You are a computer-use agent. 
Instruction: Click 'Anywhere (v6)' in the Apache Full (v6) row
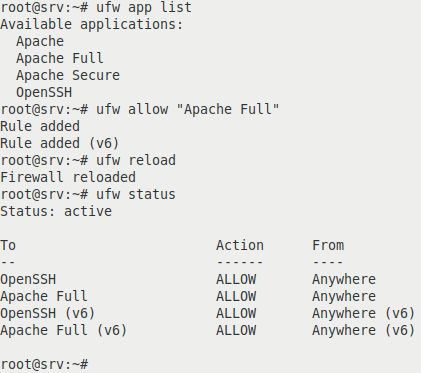click(363, 330)
